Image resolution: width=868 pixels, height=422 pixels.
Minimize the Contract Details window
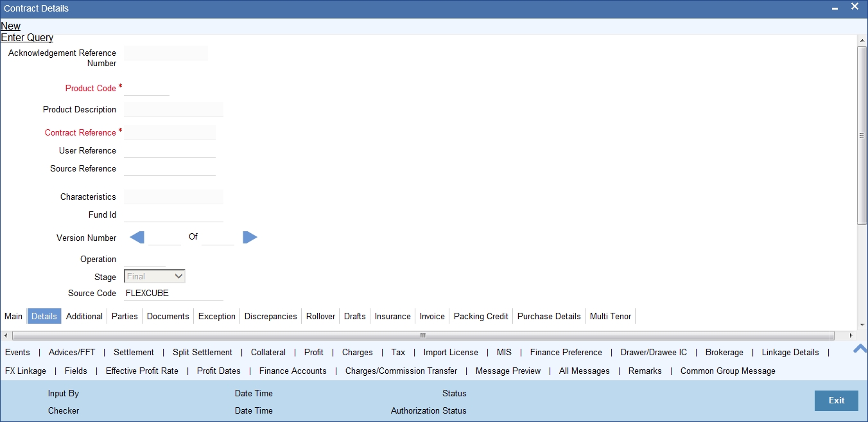[x=835, y=8]
